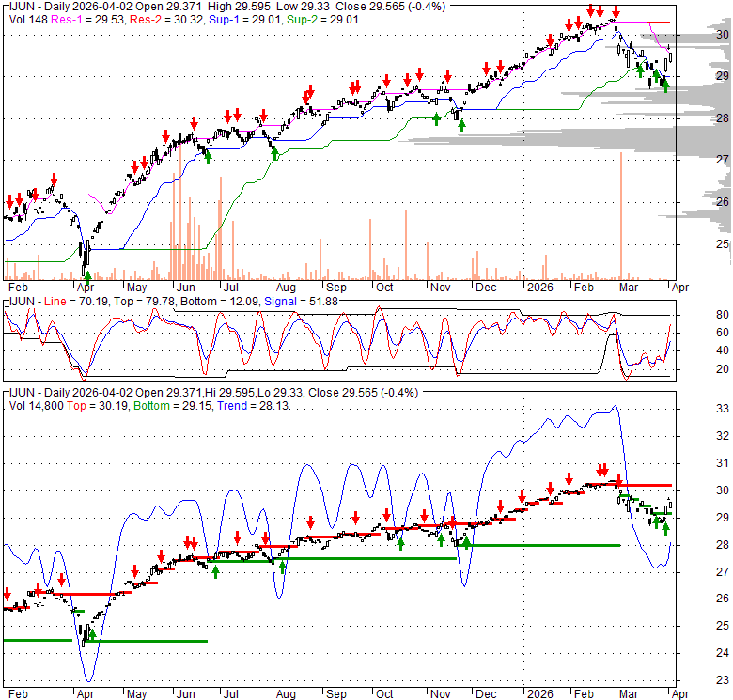Screen dimensions: 733x700
Task: Click the Vol 14,800 label in the bottom panel
Action: [37, 406]
